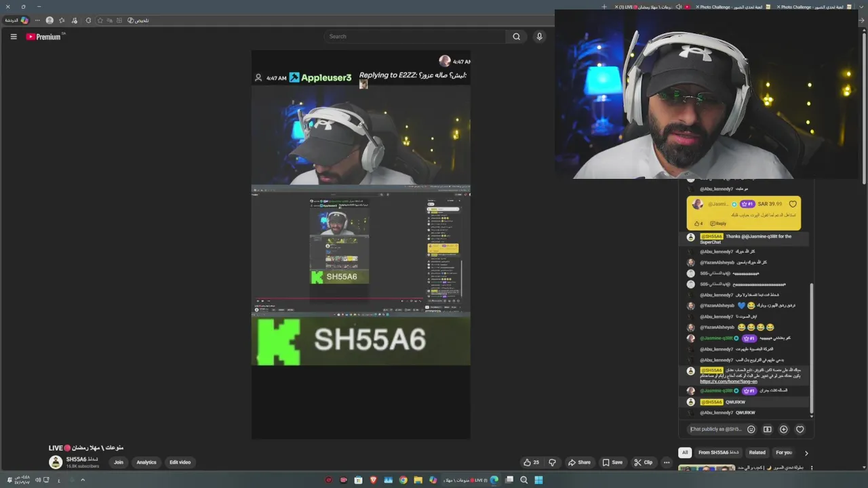Open the Microsoft Edge taskbar icon
The width and height of the screenshot is (868, 488).
click(x=494, y=480)
